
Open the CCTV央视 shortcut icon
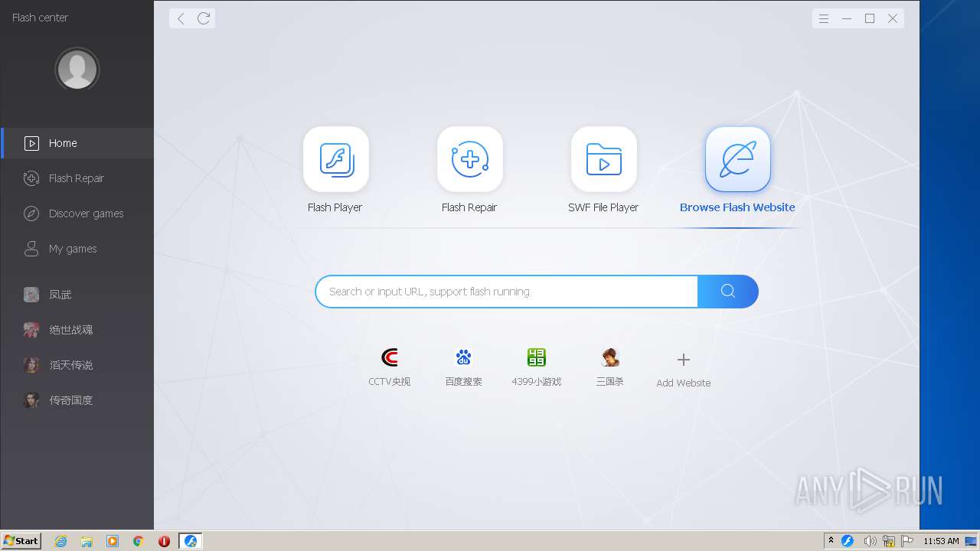(390, 357)
